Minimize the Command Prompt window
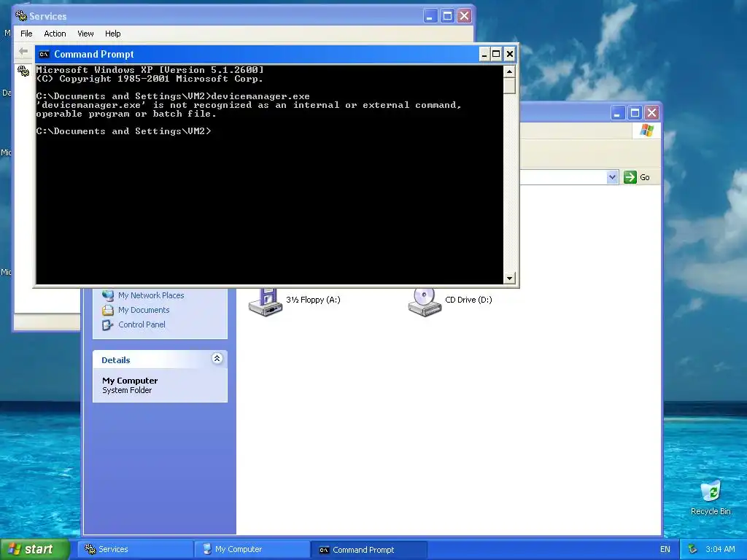Screen dimensions: 747x560 (484, 54)
